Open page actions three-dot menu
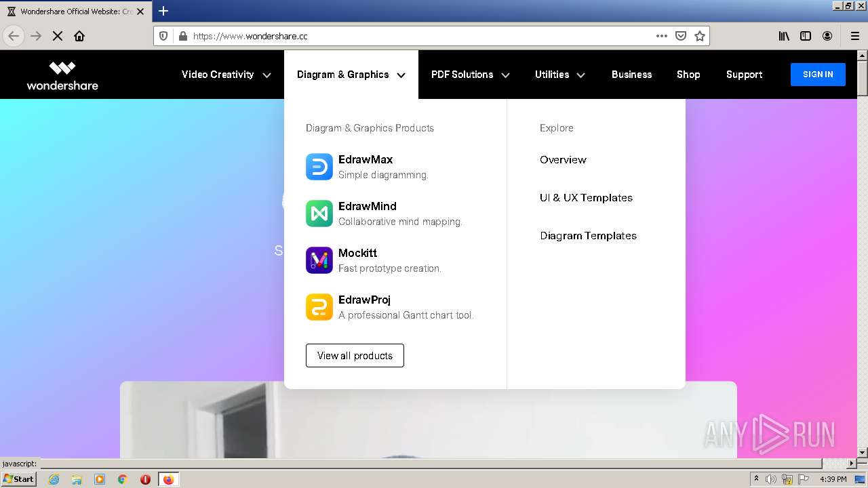Image resolution: width=868 pixels, height=488 pixels. 662,36
